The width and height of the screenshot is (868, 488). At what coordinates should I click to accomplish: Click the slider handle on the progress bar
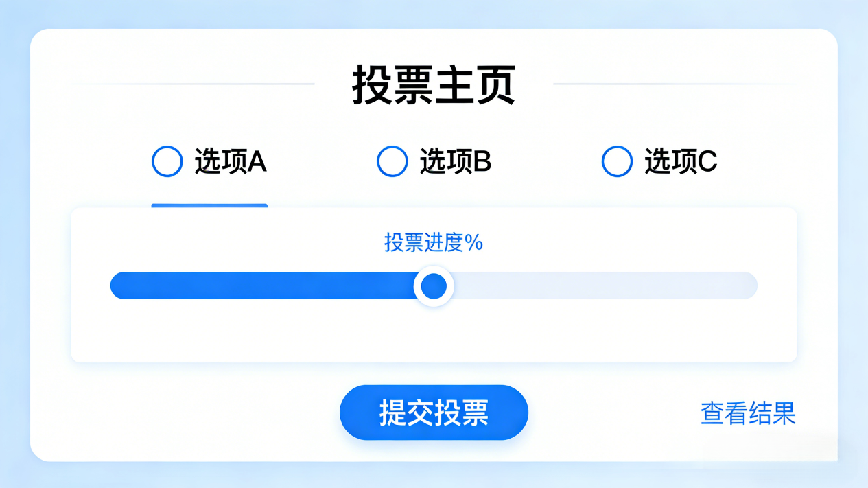click(434, 286)
